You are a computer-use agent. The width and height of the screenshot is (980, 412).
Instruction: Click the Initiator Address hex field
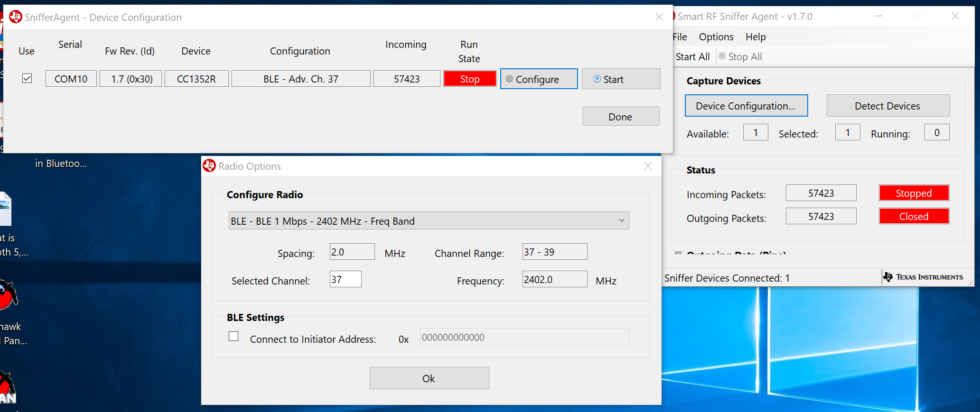pyautogui.click(x=524, y=337)
